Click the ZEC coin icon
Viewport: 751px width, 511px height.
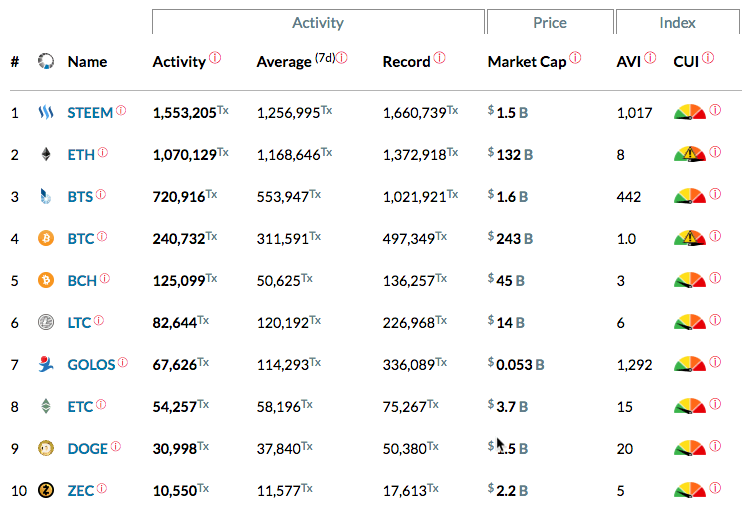[46, 490]
